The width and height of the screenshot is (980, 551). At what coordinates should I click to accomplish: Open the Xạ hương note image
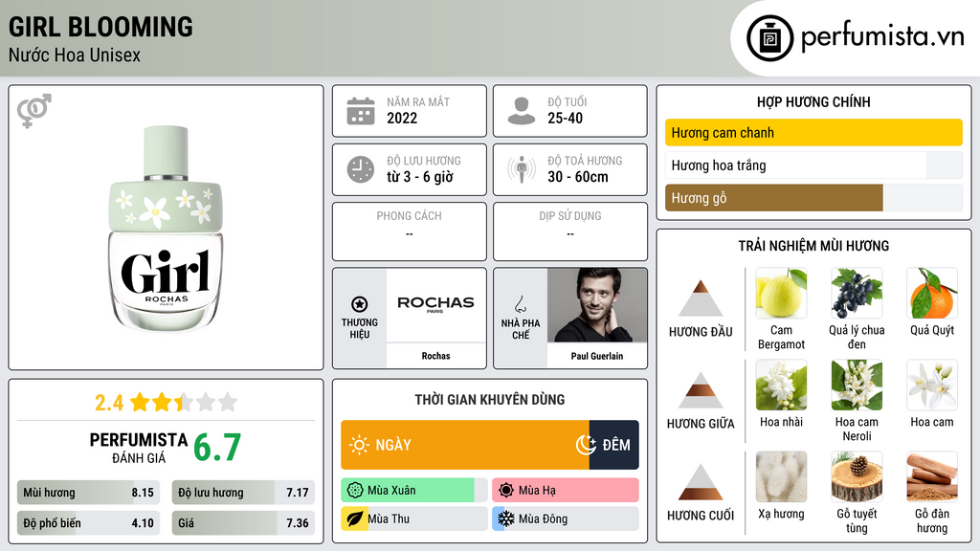781,476
